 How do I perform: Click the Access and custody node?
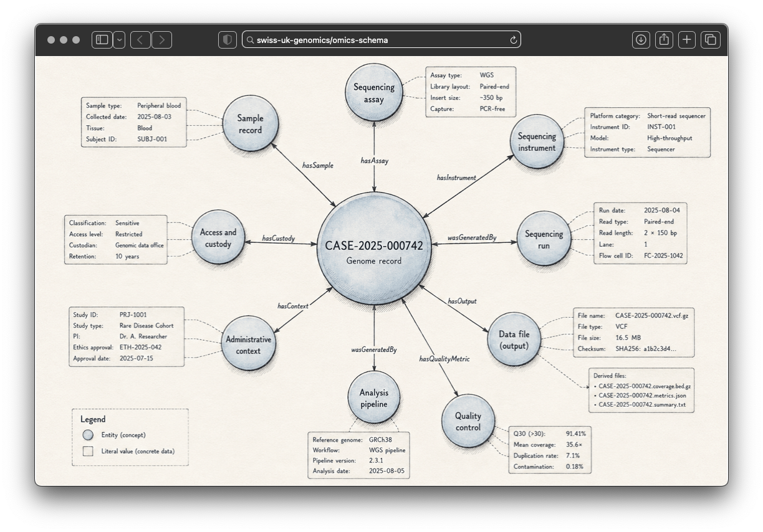point(218,237)
